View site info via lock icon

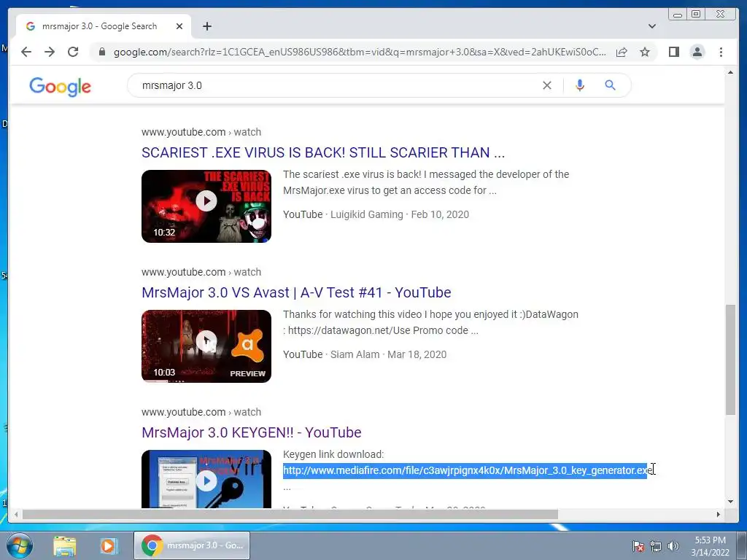coord(101,52)
